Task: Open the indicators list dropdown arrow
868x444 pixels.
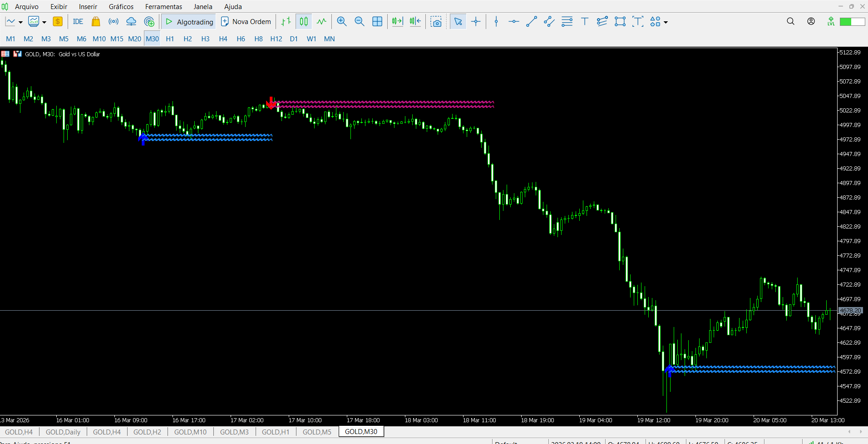Action: [44, 22]
